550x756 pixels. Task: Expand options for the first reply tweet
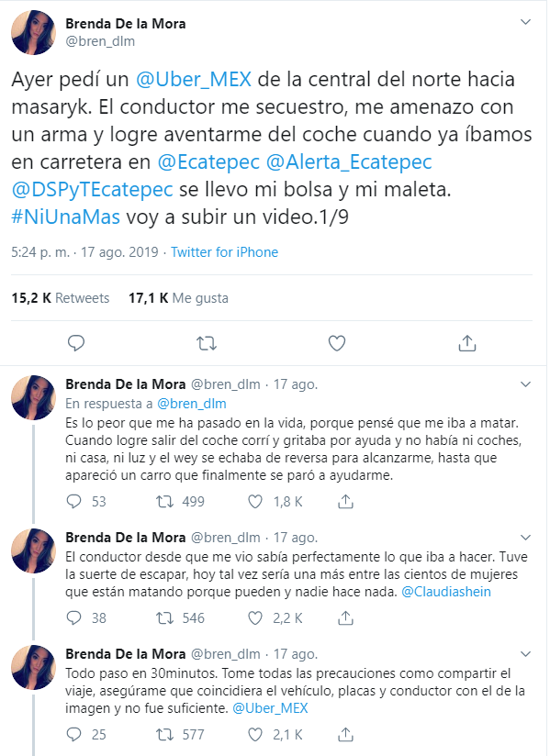point(525,384)
